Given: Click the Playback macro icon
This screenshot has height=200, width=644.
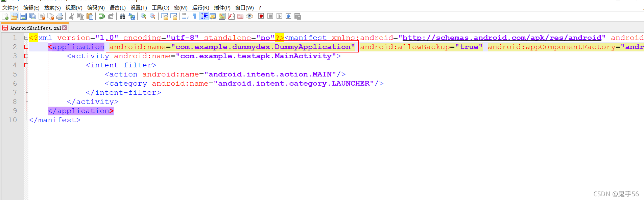Looking at the screenshot, I should pos(279,16).
